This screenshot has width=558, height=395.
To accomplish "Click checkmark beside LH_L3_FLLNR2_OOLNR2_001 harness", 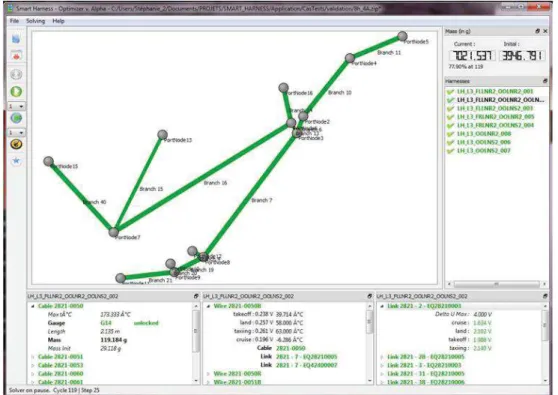I will coord(451,92).
